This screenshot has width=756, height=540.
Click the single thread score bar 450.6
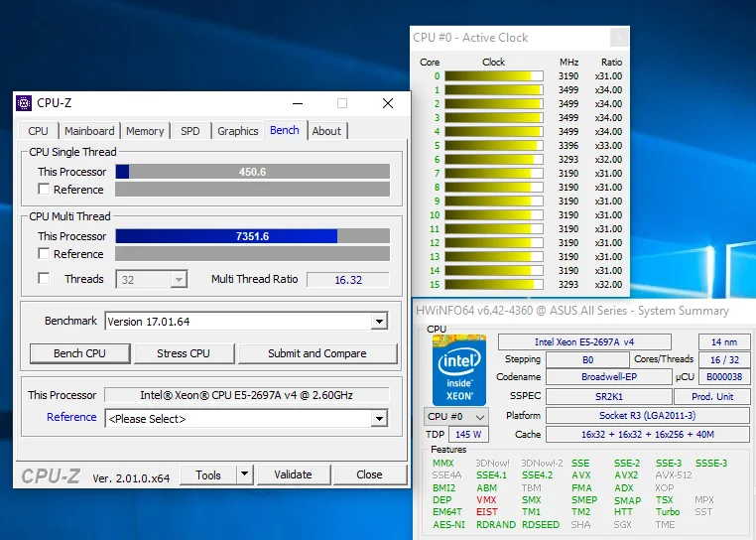coord(252,172)
